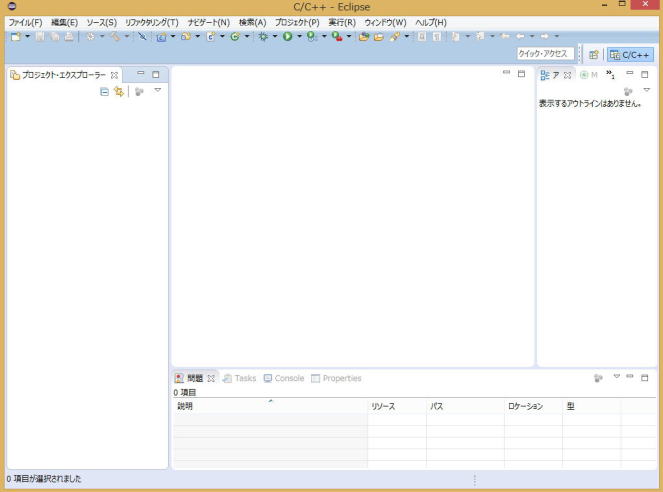This screenshot has width=663, height=492.
Task: Click the Search flashlight icon
Action: [x=395, y=37]
